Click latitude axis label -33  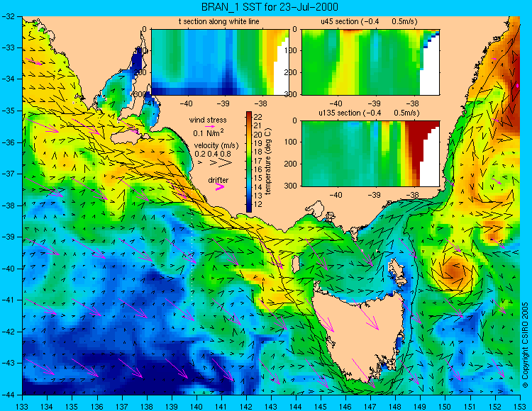tap(8, 47)
